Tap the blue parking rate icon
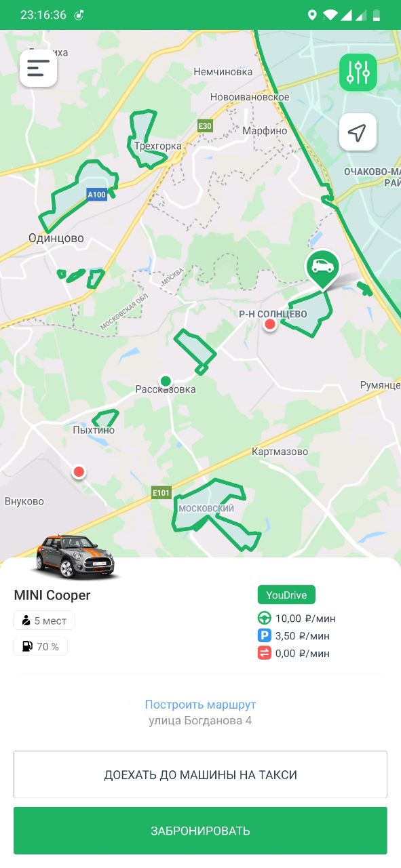 point(264,636)
